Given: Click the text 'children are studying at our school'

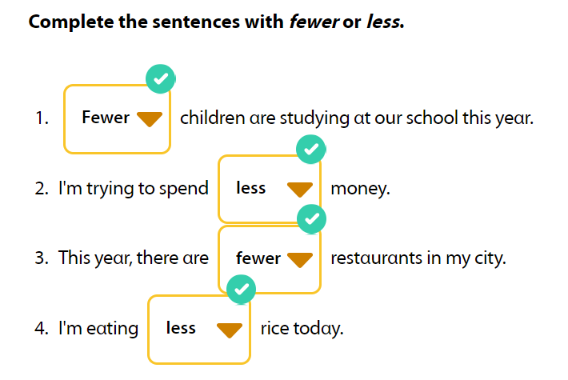Looking at the screenshot, I should pyautogui.click(x=319, y=118).
